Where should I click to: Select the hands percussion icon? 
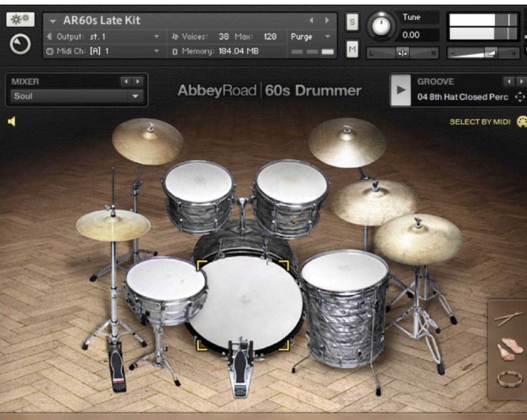pos(510,350)
